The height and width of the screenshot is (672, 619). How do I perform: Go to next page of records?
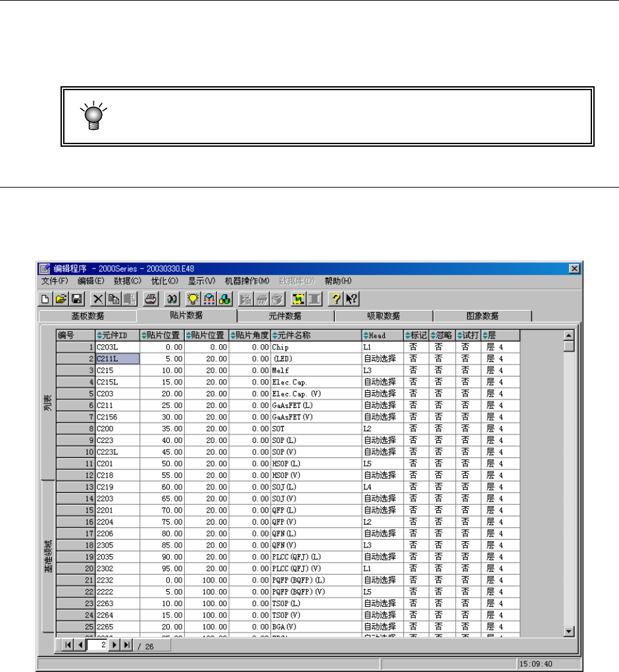[x=114, y=645]
